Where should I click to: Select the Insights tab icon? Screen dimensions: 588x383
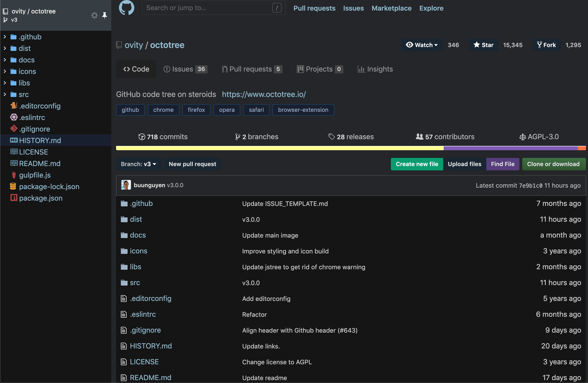pos(361,69)
